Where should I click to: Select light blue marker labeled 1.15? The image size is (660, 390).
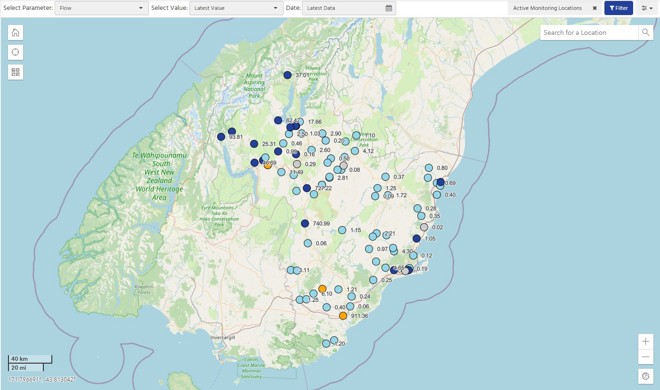[342, 230]
